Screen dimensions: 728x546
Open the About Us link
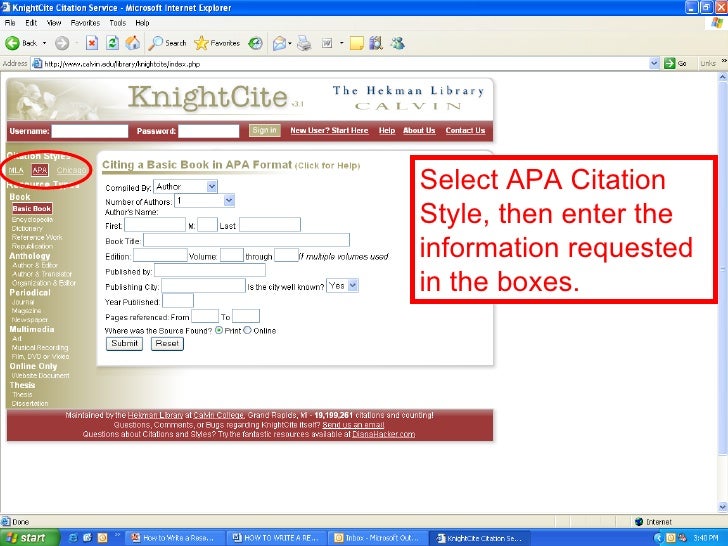tap(419, 130)
